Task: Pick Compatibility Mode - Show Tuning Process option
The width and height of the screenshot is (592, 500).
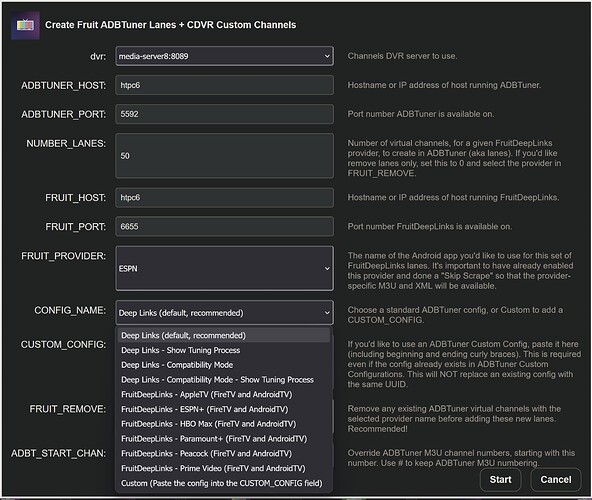Action: [224, 380]
